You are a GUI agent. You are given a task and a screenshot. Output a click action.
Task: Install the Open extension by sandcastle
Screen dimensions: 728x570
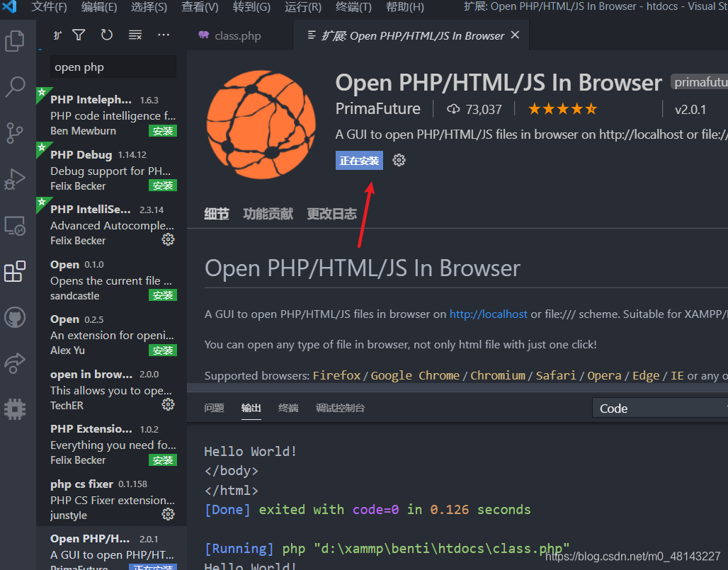tap(162, 295)
